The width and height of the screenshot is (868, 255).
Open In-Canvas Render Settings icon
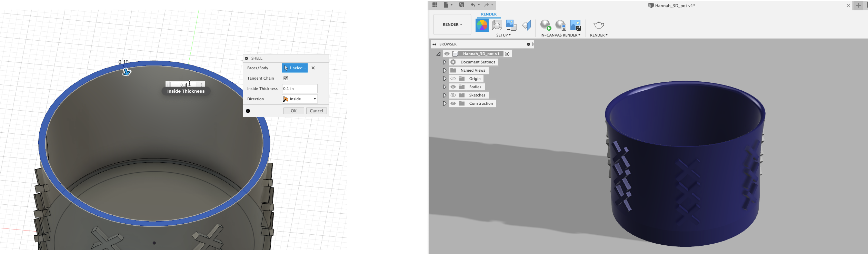pyautogui.click(x=560, y=25)
